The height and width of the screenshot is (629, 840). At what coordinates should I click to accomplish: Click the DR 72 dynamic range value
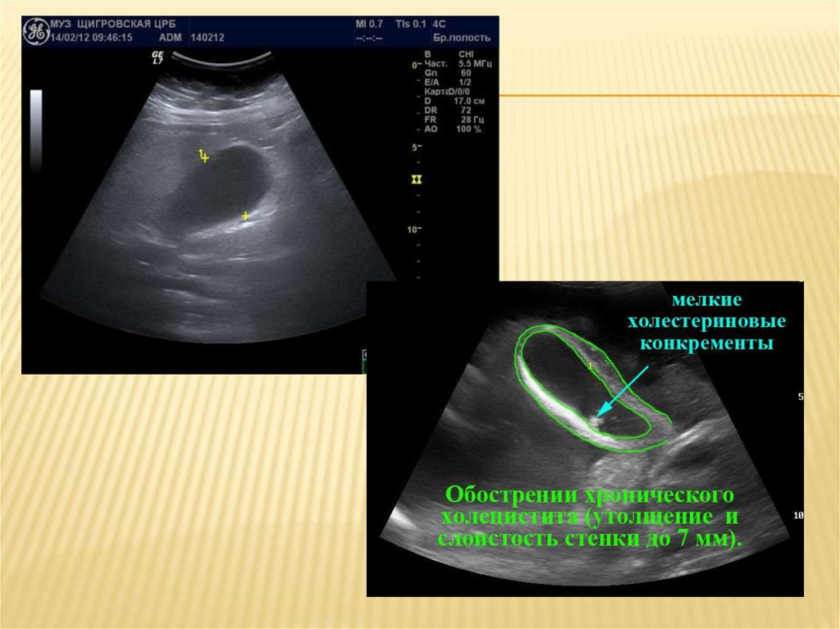click(x=448, y=111)
